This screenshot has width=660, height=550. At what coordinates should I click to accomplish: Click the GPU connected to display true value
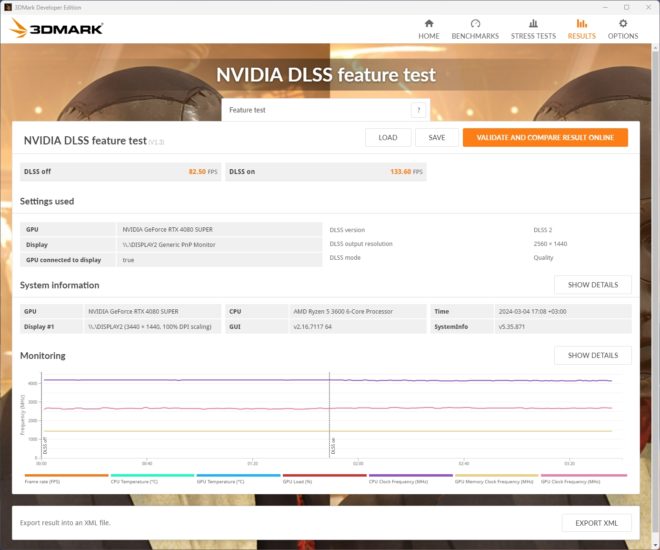click(128, 260)
